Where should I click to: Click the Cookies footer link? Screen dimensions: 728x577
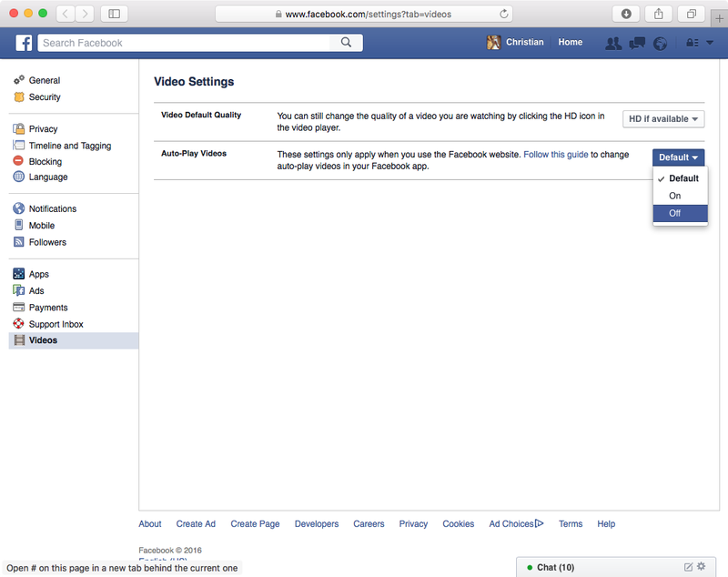pos(459,523)
